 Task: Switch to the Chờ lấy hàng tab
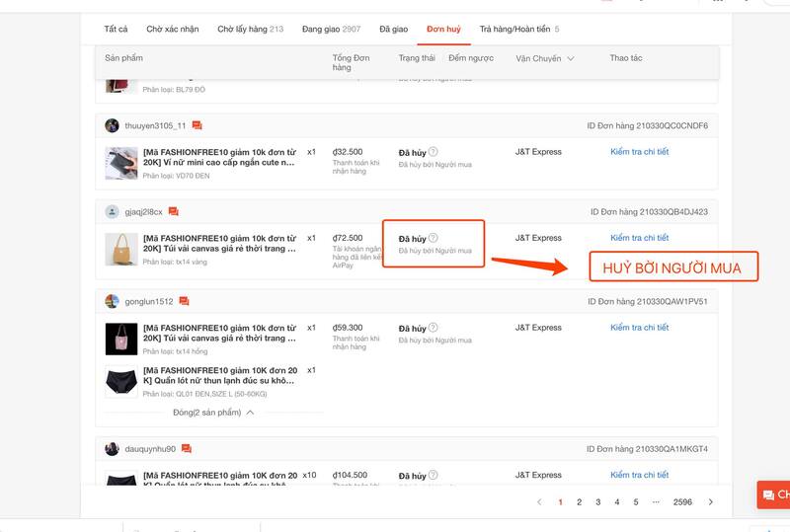coord(250,30)
